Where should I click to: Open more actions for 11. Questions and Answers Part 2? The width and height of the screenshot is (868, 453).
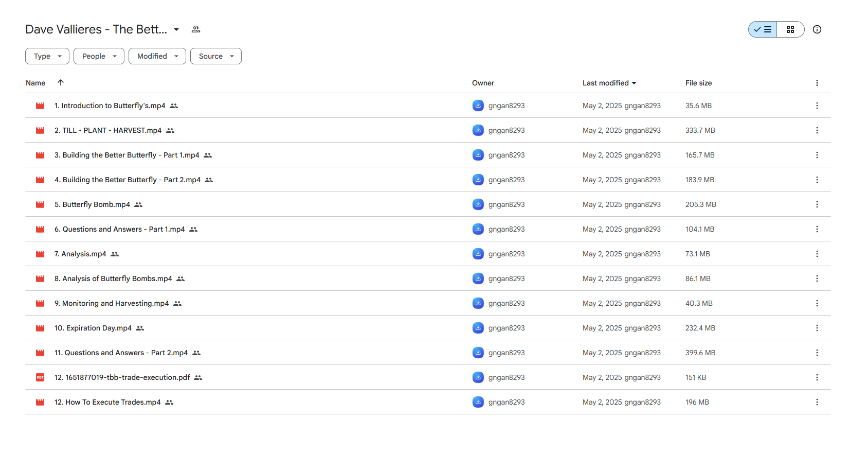pyautogui.click(x=817, y=353)
